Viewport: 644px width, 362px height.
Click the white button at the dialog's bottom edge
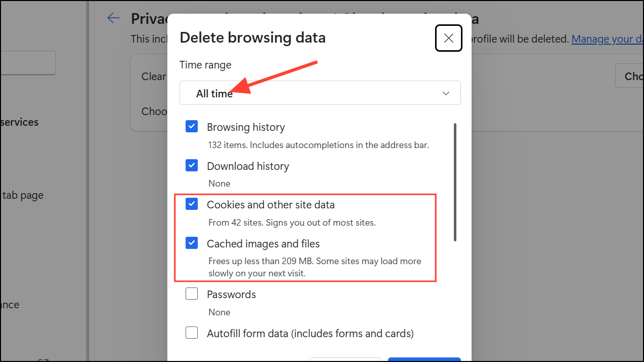(345, 359)
